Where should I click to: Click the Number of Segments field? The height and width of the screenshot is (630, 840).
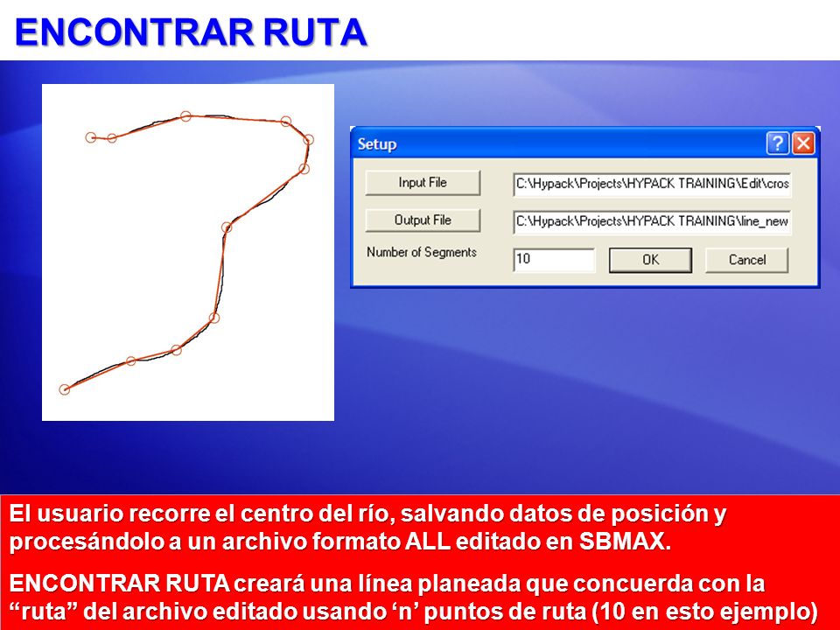click(x=554, y=260)
